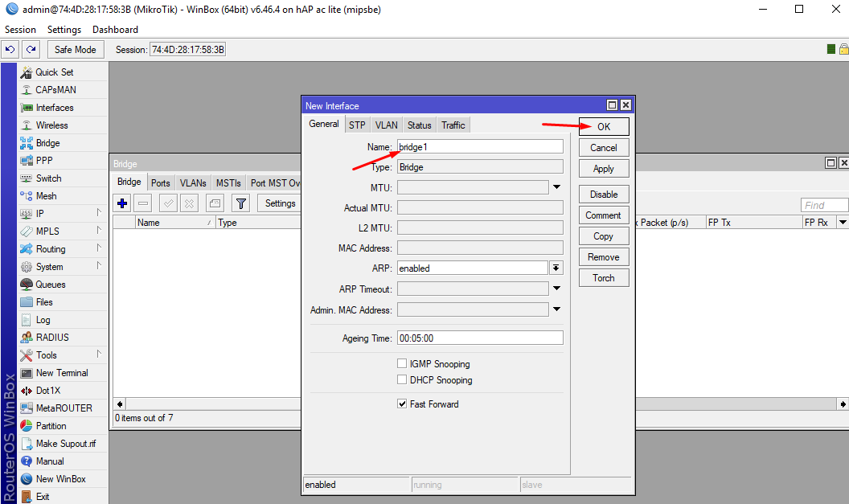Uncheck the Fast Forward checkbox
The height and width of the screenshot is (504, 849).
tap(402, 404)
